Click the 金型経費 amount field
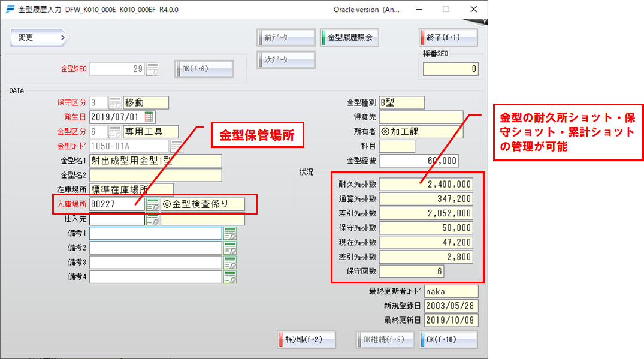 point(419,161)
